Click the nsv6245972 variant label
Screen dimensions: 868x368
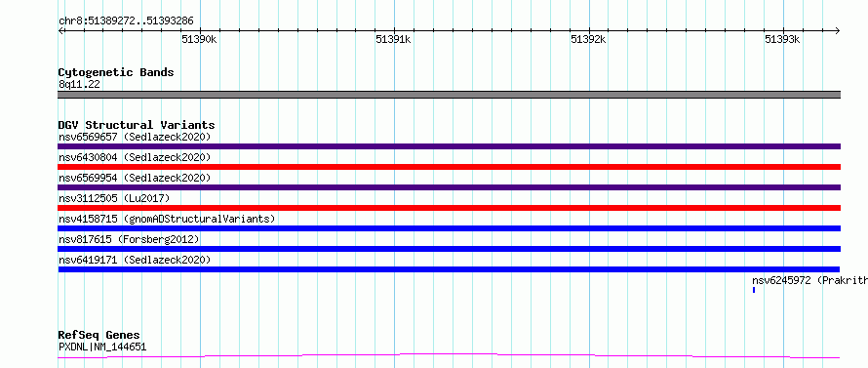point(809,280)
